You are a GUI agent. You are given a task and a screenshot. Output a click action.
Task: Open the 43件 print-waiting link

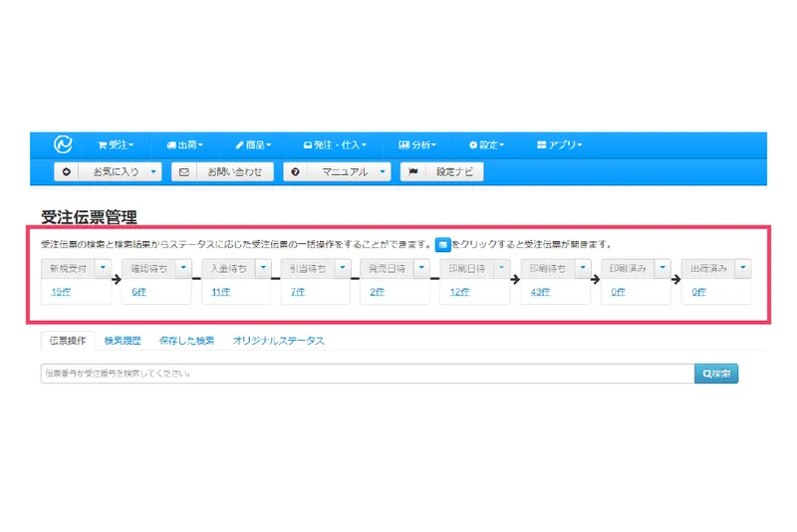coord(540,292)
